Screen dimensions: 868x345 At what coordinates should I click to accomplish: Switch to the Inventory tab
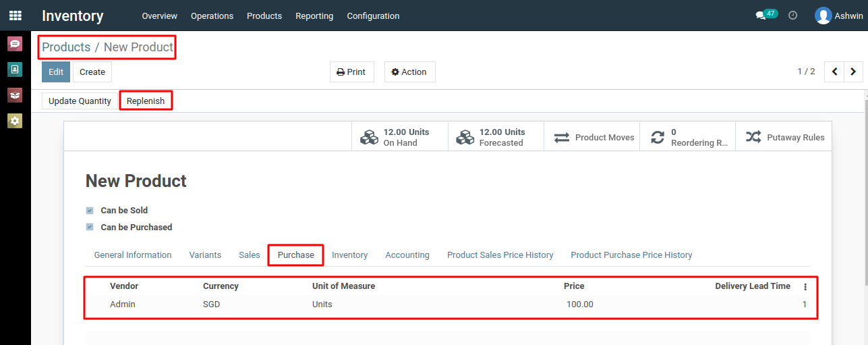click(349, 255)
